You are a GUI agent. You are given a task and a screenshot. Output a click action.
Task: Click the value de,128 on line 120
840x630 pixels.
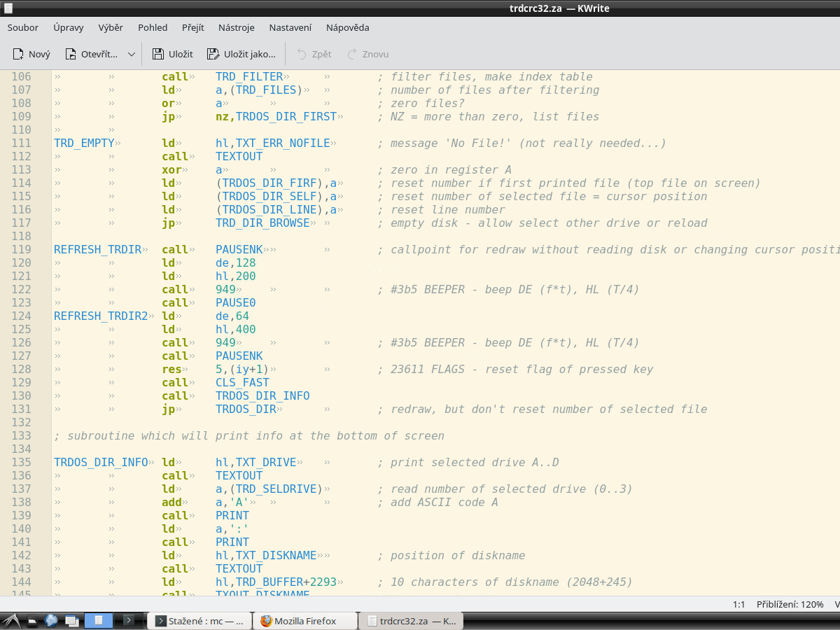236,263
